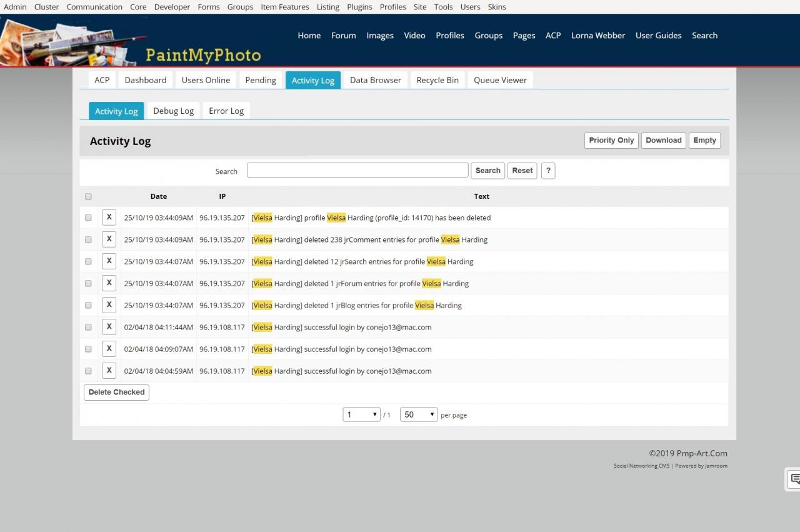Select checkbox for 04:04:59AM login entry
800x532 pixels.
(x=88, y=371)
